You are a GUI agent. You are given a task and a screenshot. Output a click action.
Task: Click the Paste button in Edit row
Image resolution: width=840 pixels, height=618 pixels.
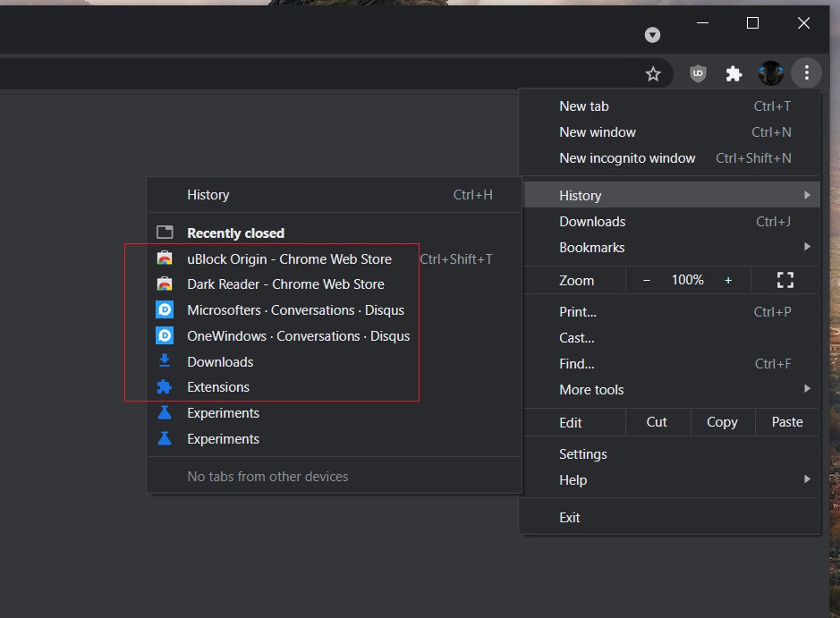pyautogui.click(x=787, y=422)
